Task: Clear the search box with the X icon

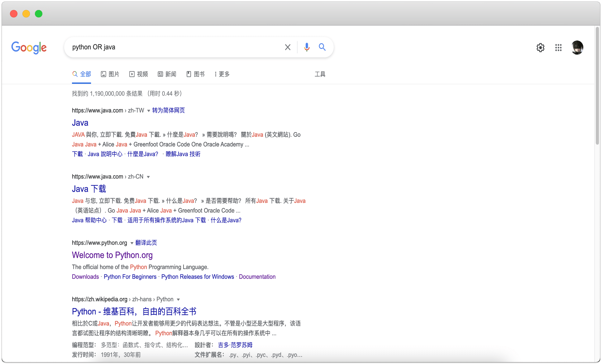Action: (x=288, y=47)
